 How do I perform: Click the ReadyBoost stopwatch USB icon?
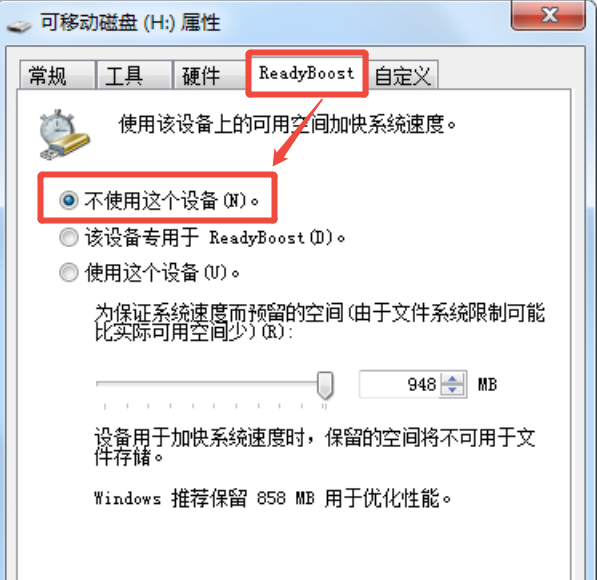coord(64,134)
